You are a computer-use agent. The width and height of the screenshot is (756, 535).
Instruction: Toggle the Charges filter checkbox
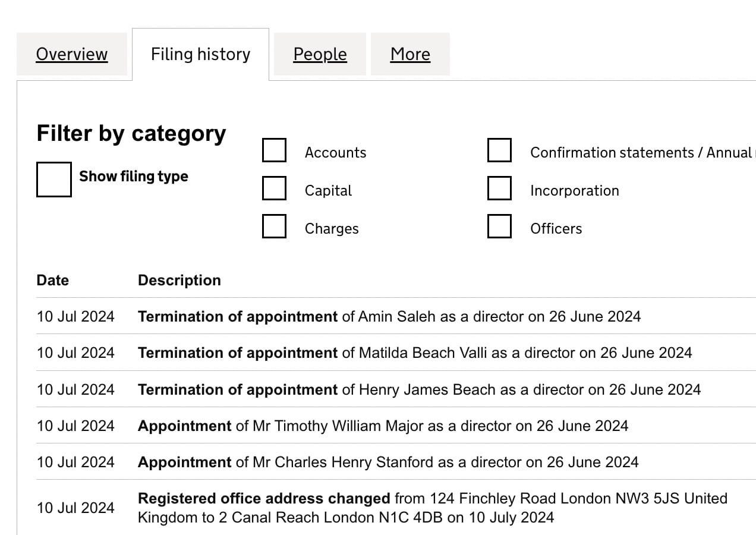[x=274, y=226]
